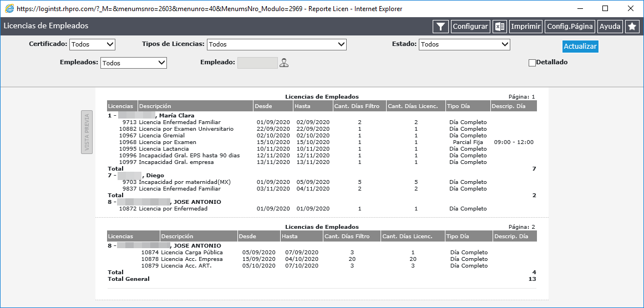The width and height of the screenshot is (644, 308).
Task: Click Página: 2 indicator
Action: 521,227
